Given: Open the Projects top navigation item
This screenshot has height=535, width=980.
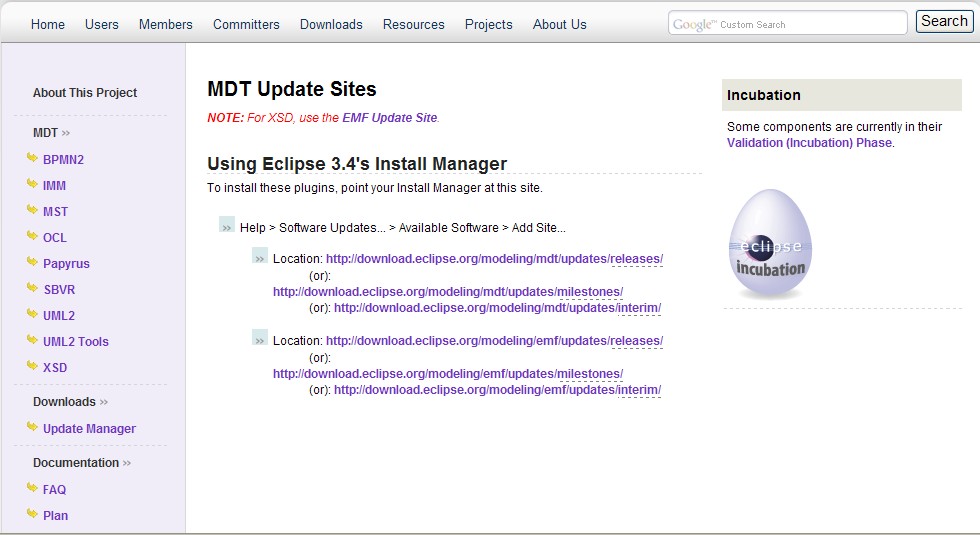Looking at the screenshot, I should [489, 24].
